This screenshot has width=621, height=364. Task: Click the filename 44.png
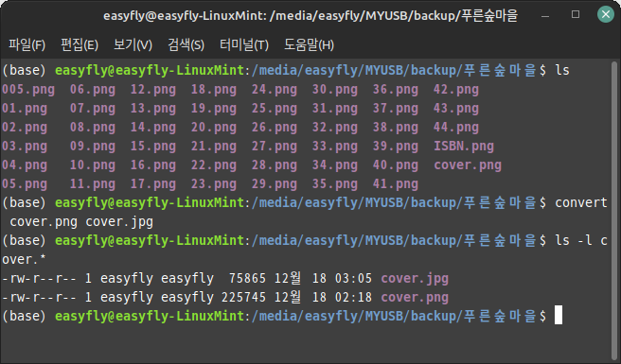click(456, 128)
